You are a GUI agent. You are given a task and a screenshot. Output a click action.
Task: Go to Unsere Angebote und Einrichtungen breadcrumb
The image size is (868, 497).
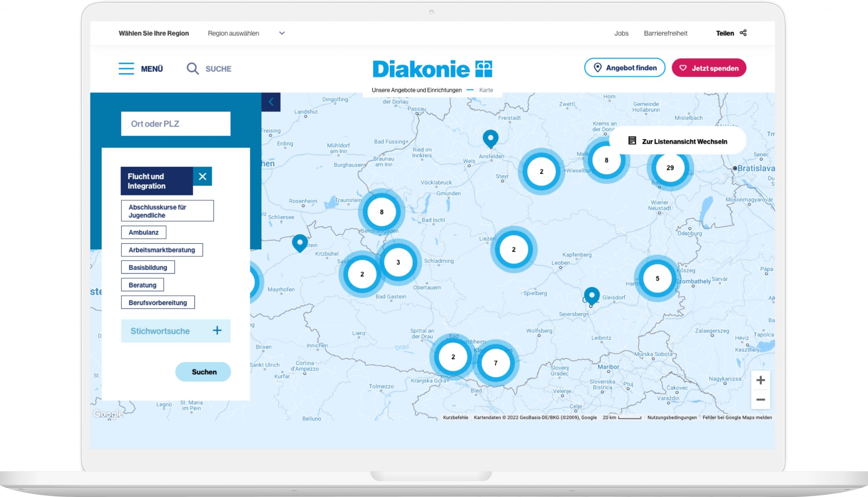point(416,90)
